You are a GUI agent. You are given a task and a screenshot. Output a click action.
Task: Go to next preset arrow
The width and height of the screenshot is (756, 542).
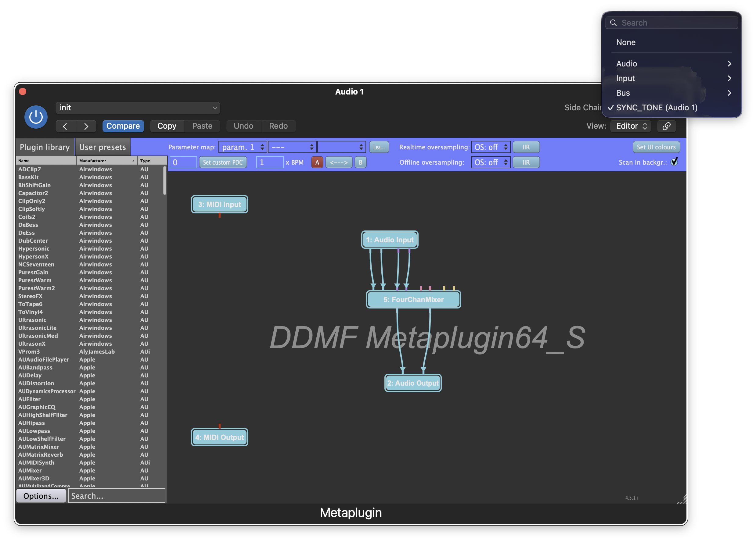(x=86, y=126)
